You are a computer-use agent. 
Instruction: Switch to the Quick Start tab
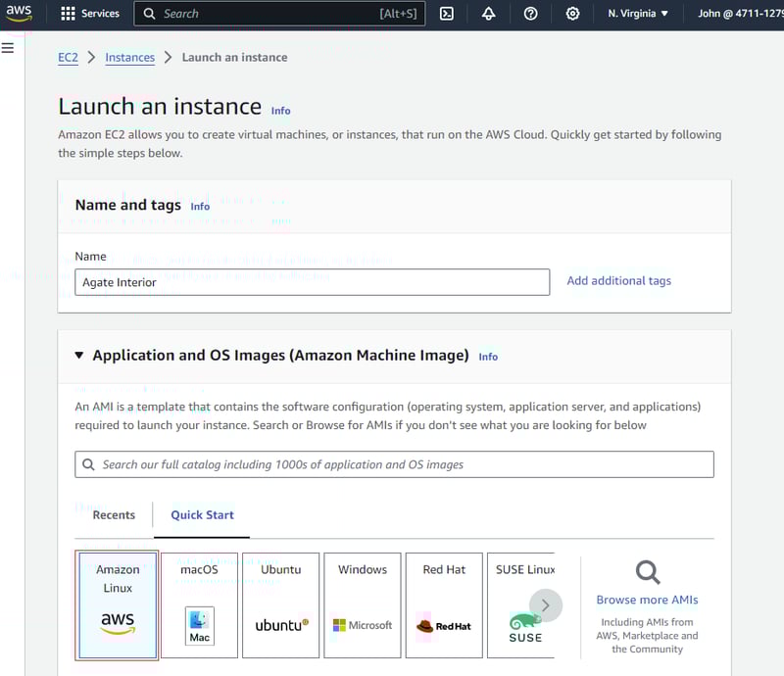202,515
